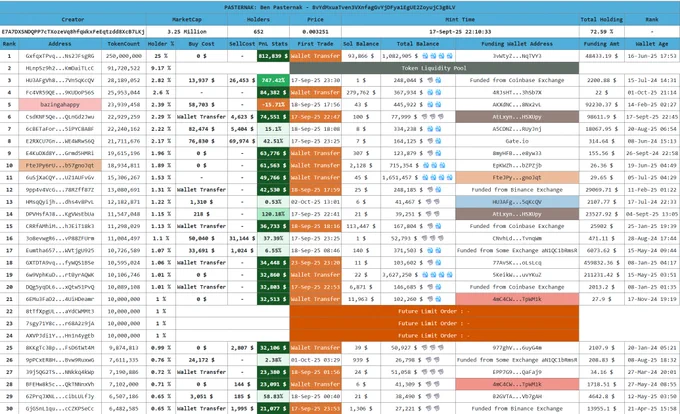The width and height of the screenshot is (680, 414).
Task: Select the "Gate.io" funding wallet cell
Action: click(x=517, y=141)
